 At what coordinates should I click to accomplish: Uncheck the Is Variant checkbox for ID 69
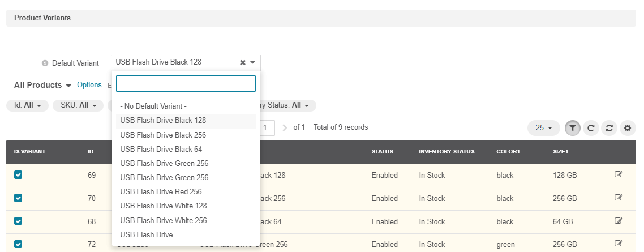click(x=18, y=175)
